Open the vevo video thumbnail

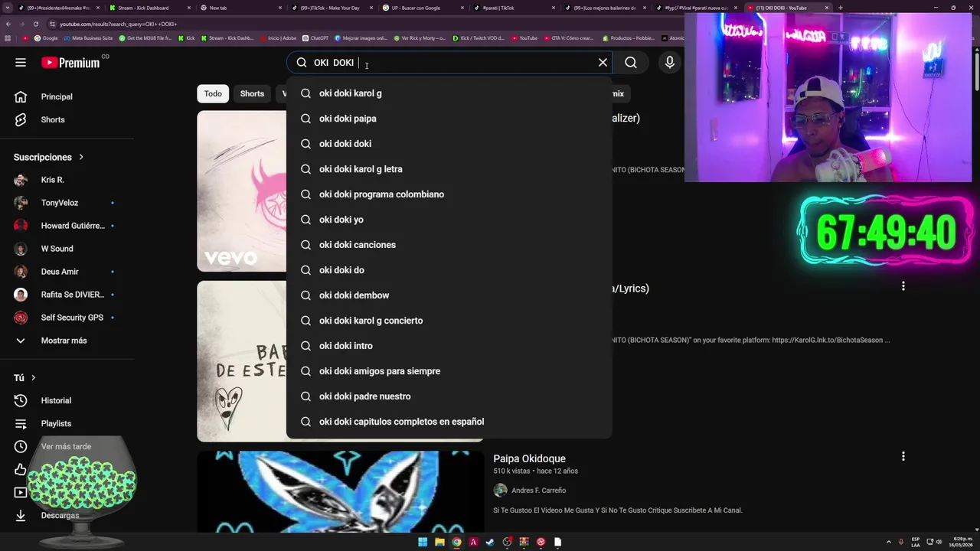pyautogui.click(x=241, y=191)
